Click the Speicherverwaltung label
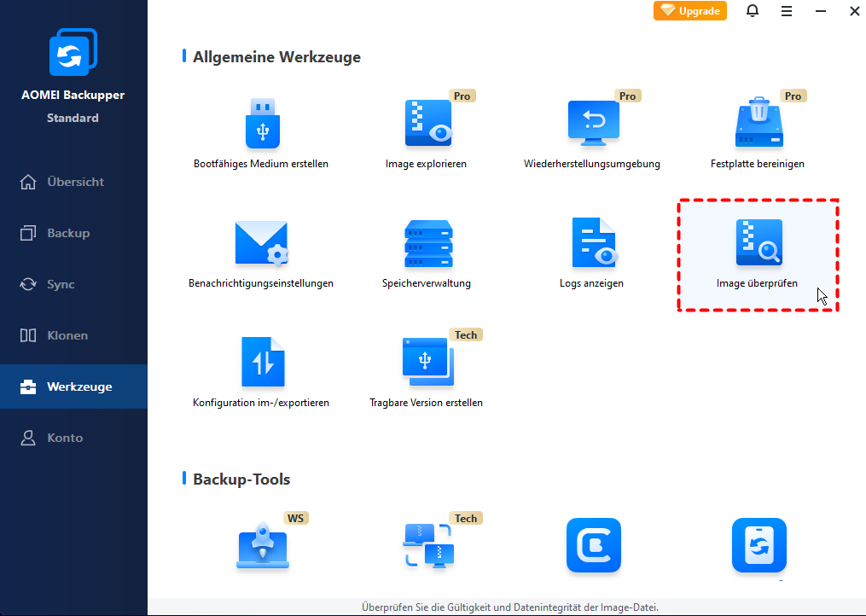 (x=426, y=283)
